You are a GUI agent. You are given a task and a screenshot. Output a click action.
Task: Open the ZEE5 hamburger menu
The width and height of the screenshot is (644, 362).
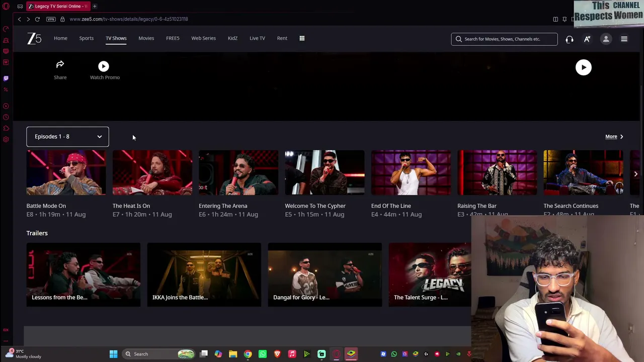(624, 39)
